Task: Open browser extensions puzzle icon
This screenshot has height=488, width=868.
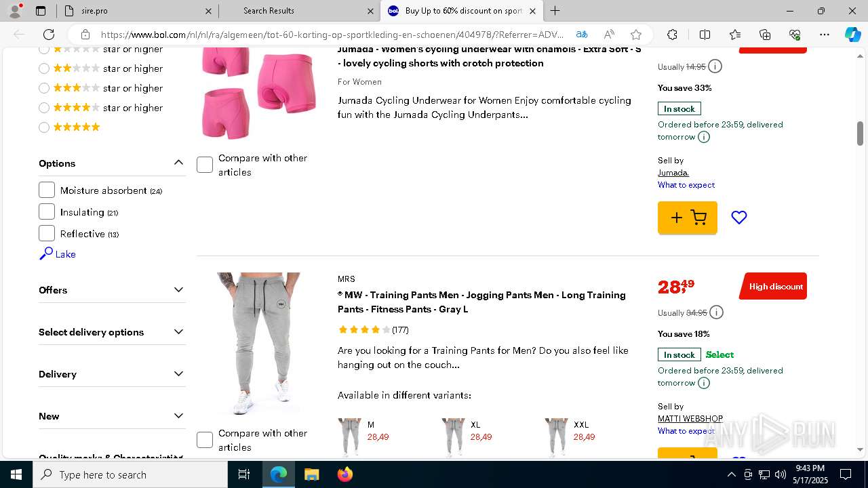Action: click(672, 35)
